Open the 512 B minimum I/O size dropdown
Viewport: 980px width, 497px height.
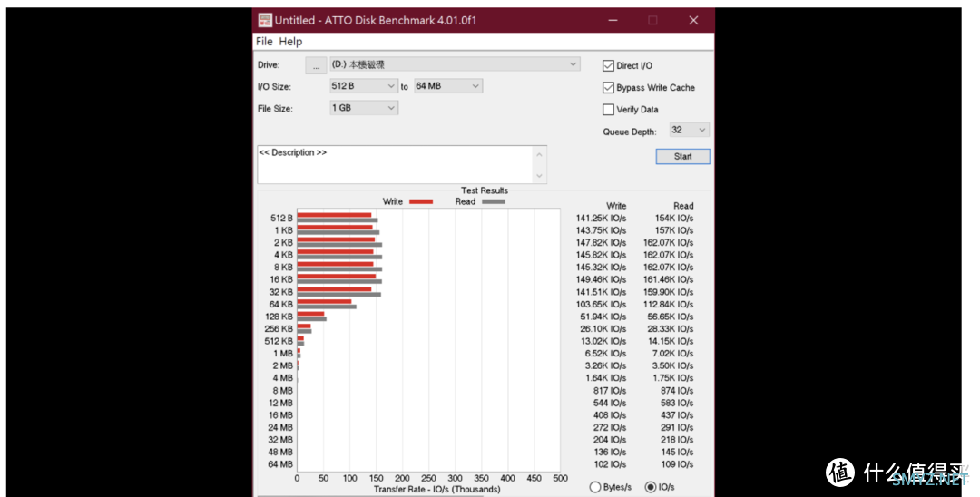click(363, 86)
